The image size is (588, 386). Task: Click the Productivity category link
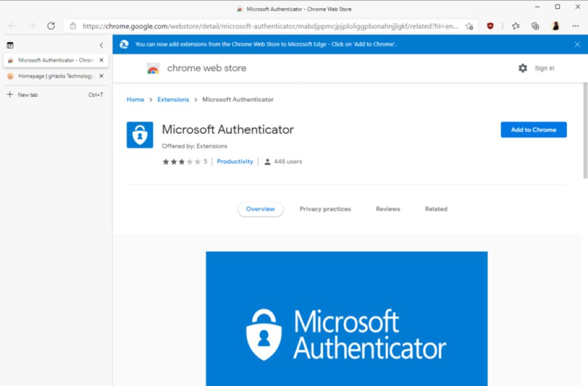(235, 162)
